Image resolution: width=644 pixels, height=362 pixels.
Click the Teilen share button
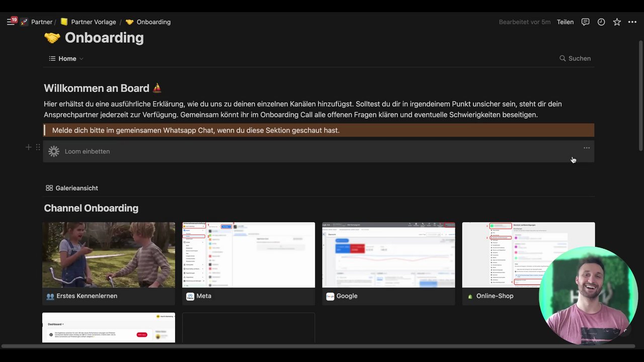tap(565, 22)
